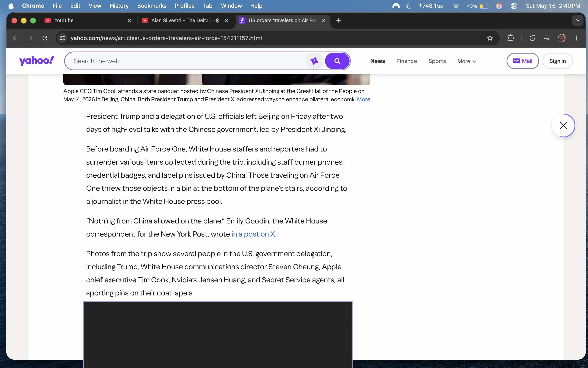Image resolution: width=588 pixels, height=368 pixels.
Task: Expand the tab search dropdown
Action: point(578,20)
